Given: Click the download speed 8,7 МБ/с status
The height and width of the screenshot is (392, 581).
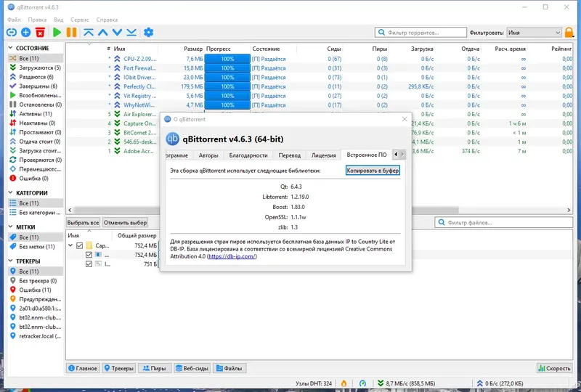Looking at the screenshot, I should (x=406, y=383).
